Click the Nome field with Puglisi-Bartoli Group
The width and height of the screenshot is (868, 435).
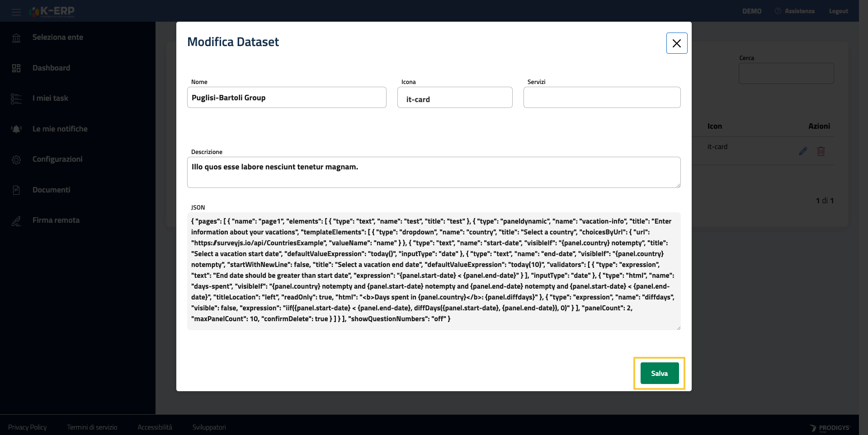pos(287,98)
